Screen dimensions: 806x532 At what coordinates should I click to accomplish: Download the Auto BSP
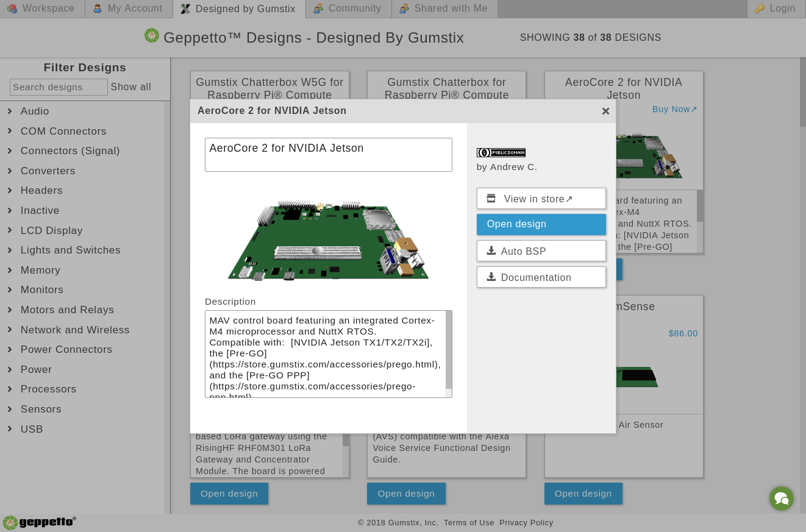(x=541, y=251)
